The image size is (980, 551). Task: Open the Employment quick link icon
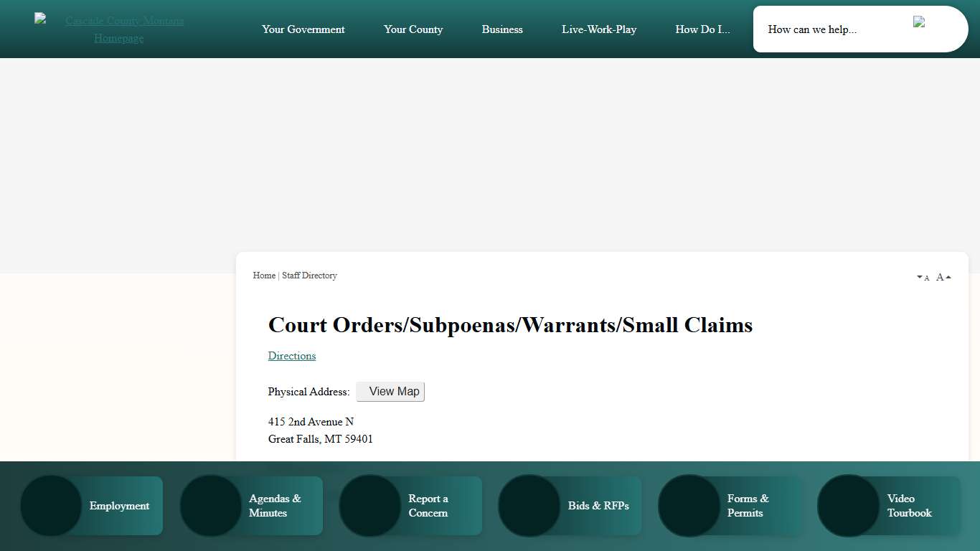50,505
